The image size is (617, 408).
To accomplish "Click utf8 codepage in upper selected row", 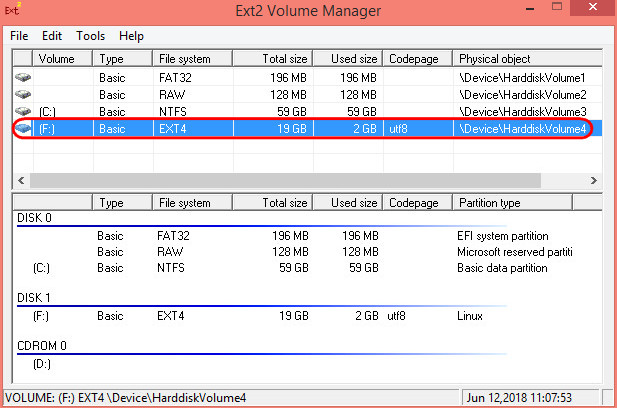I will coord(398,129).
